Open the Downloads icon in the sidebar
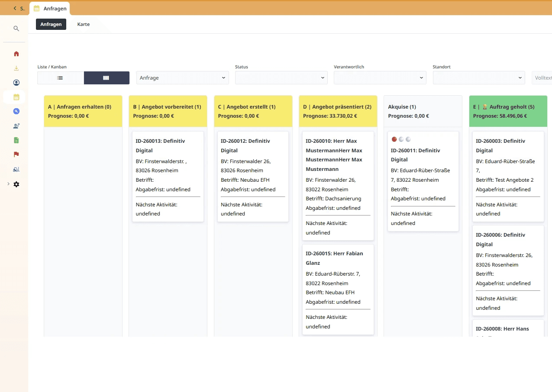This screenshot has height=392, width=552. pyautogui.click(x=16, y=68)
